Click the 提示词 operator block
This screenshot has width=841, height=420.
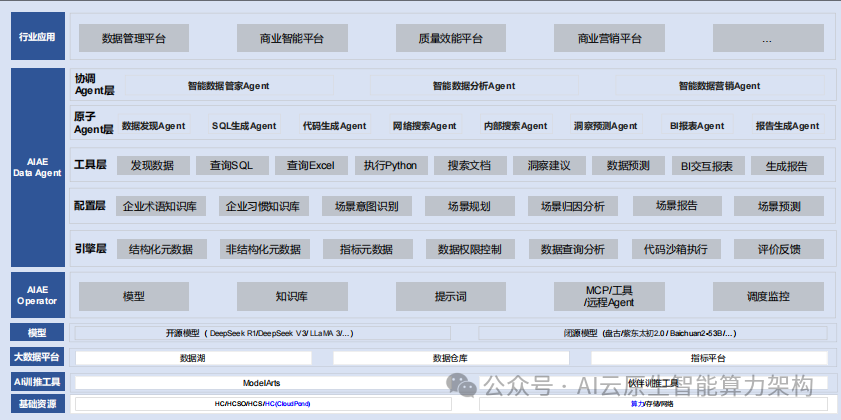click(x=451, y=297)
